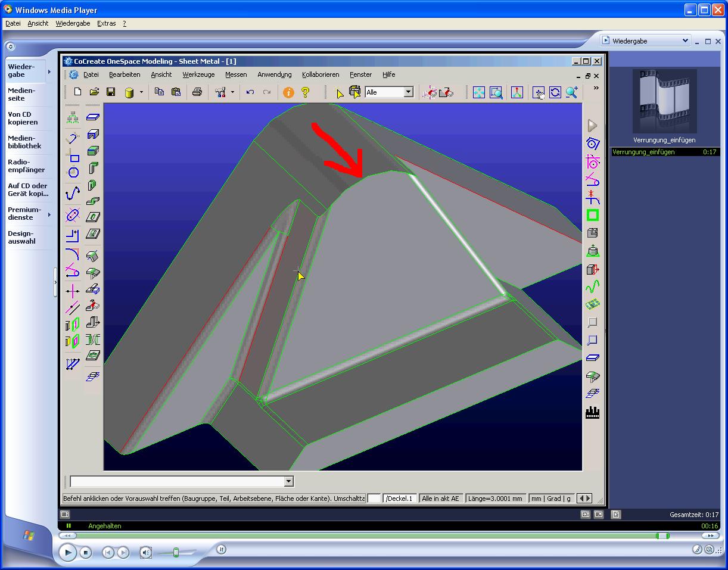Click the structure tree icon atop left toolbar
Screen dimensions: 728x570
[73, 117]
